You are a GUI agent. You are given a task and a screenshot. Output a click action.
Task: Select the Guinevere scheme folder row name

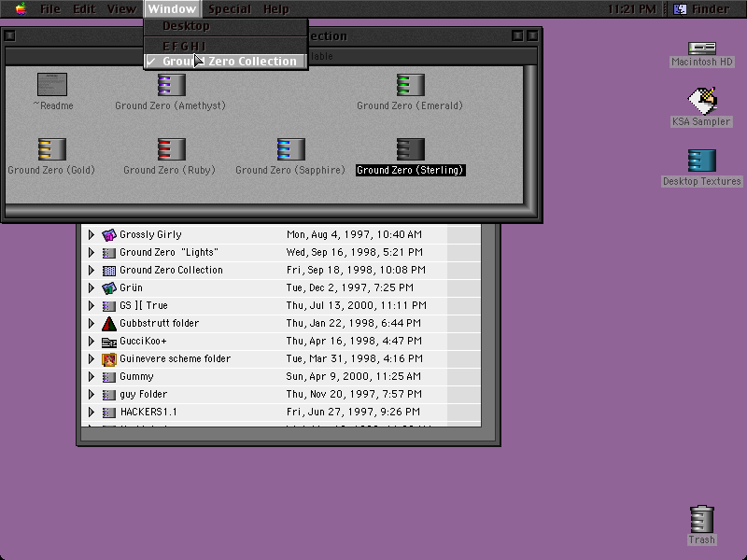[176, 359]
